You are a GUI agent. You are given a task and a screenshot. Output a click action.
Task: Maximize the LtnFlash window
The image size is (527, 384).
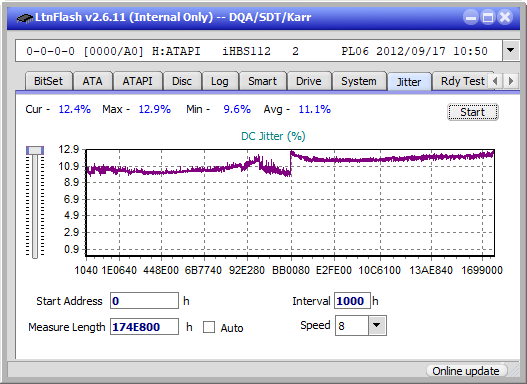[488, 17]
